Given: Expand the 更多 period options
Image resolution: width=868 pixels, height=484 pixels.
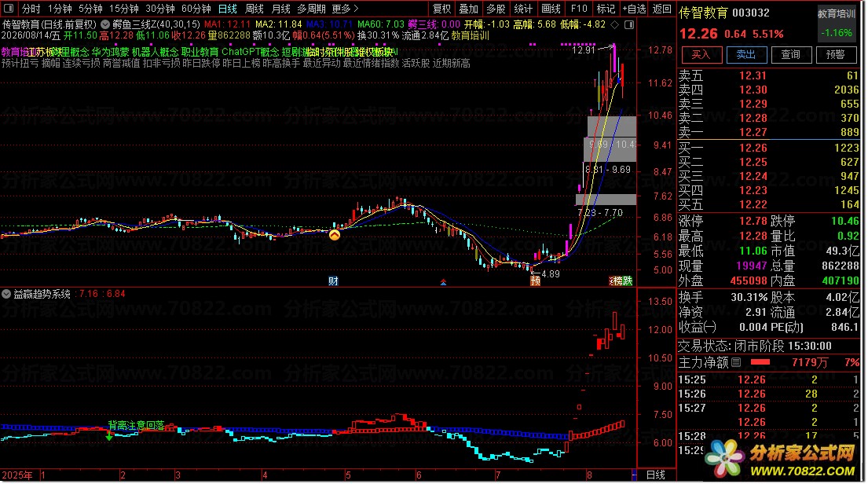Looking at the screenshot, I should tap(346, 9).
